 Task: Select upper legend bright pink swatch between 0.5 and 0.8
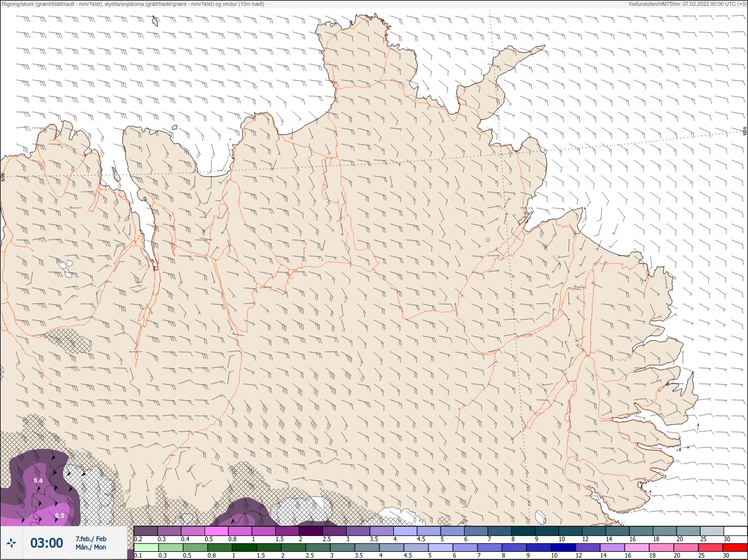pyautogui.click(x=217, y=531)
